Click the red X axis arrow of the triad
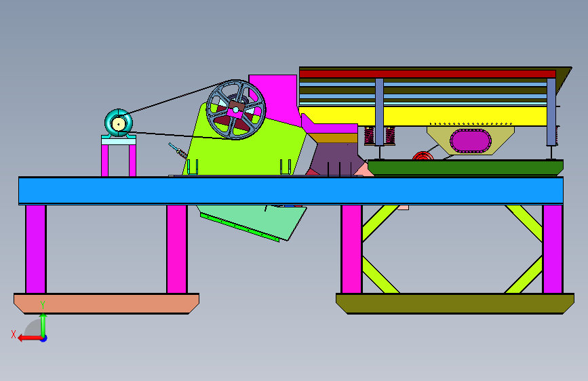 click(x=29, y=338)
